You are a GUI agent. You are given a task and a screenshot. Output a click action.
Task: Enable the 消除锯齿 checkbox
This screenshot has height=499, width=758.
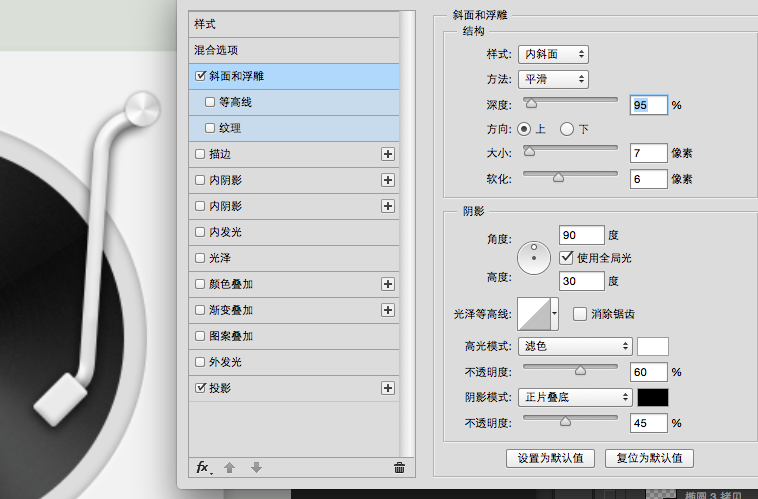580,314
